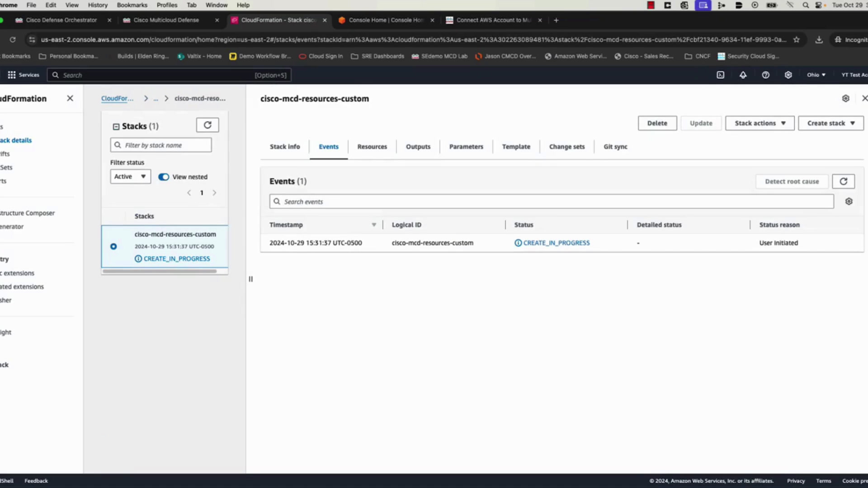Image resolution: width=868 pixels, height=488 pixels.
Task: Refresh the Stacks list
Action: point(208,125)
